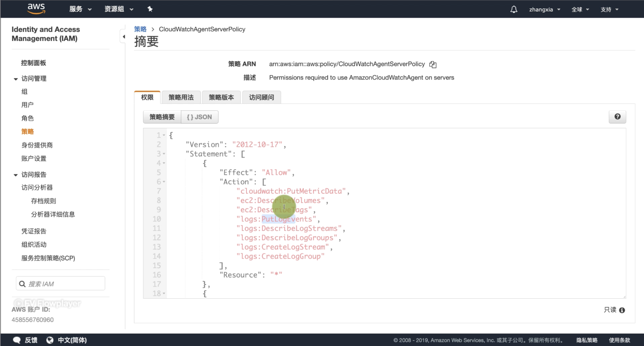Screen dimensions: 644x346
Task: Collapse the 访问报告 section
Action: (x=16, y=175)
